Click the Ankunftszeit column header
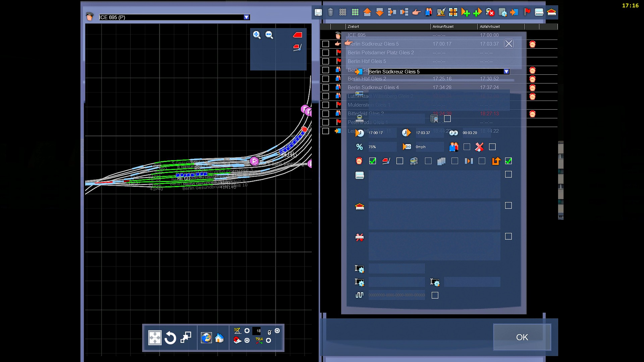 (443, 26)
